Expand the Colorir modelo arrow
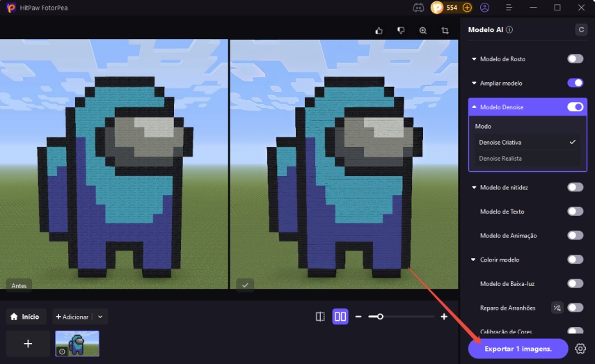 pyautogui.click(x=473, y=260)
